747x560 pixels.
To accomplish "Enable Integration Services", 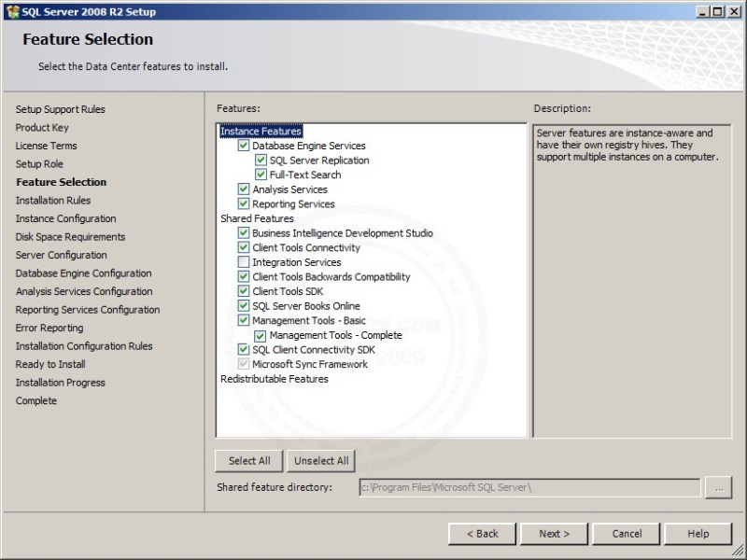I will tap(244, 262).
